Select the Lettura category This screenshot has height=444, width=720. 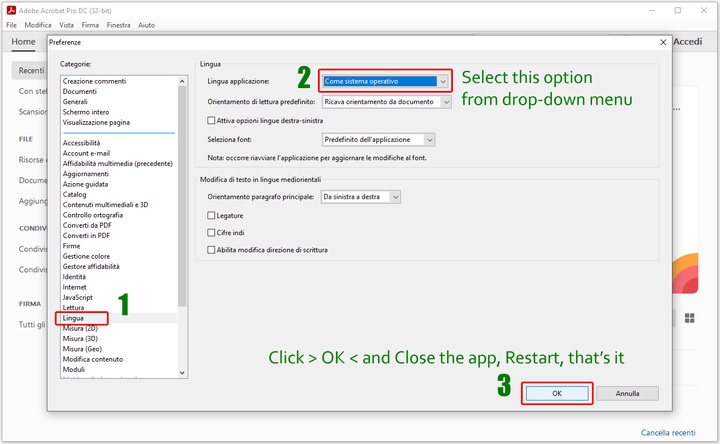click(x=73, y=308)
